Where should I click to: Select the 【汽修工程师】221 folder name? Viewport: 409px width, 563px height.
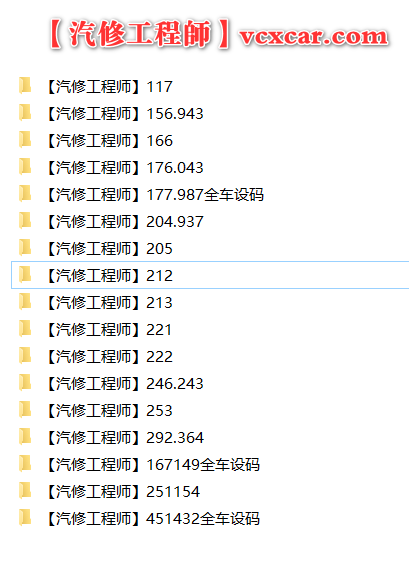109,330
